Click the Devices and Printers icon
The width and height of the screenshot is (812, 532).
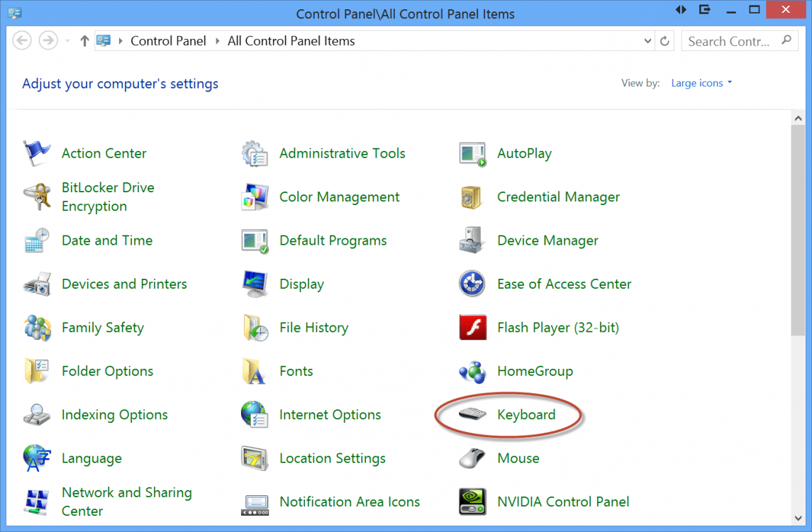tap(37, 284)
